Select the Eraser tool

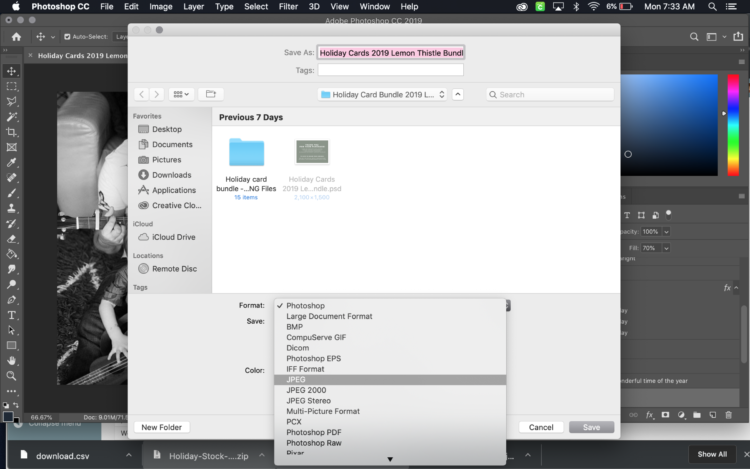(11, 239)
